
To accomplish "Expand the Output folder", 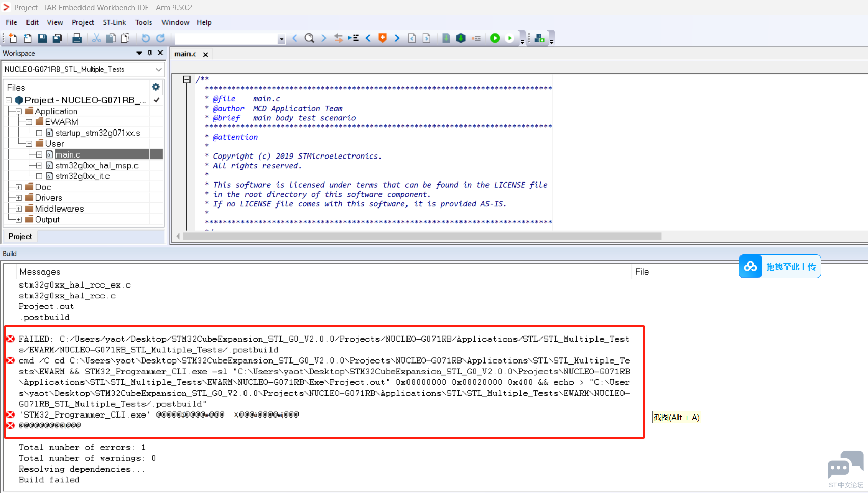I will pos(19,220).
